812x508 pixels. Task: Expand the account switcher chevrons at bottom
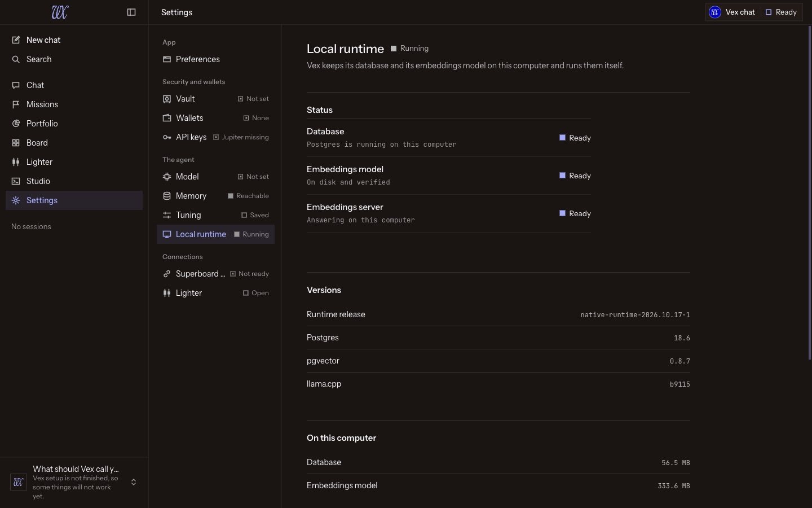point(134,482)
